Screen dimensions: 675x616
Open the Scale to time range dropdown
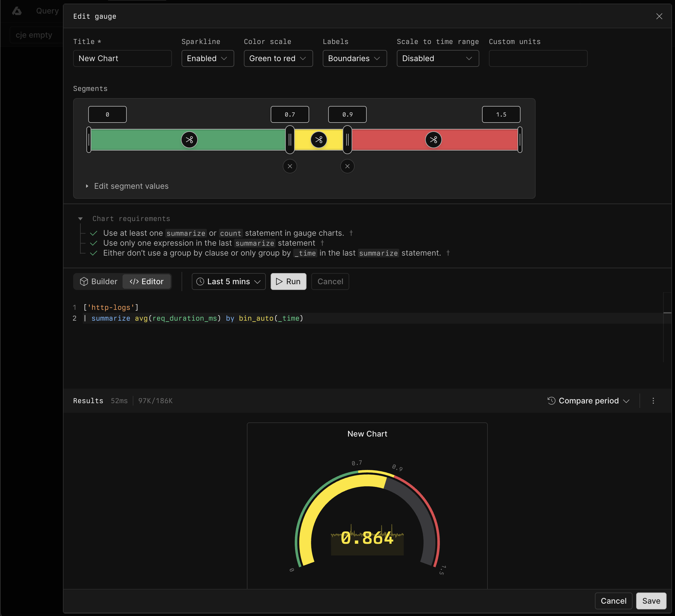pyautogui.click(x=438, y=58)
